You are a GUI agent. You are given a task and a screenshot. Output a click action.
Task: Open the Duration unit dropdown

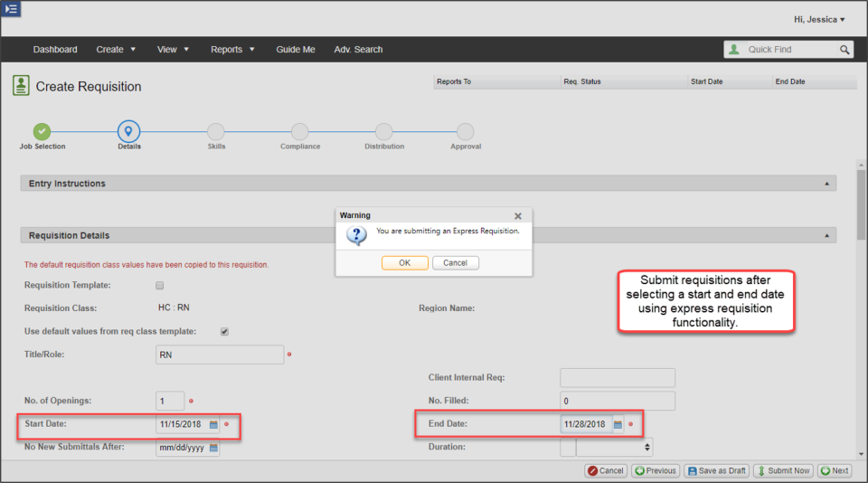pyautogui.click(x=615, y=447)
